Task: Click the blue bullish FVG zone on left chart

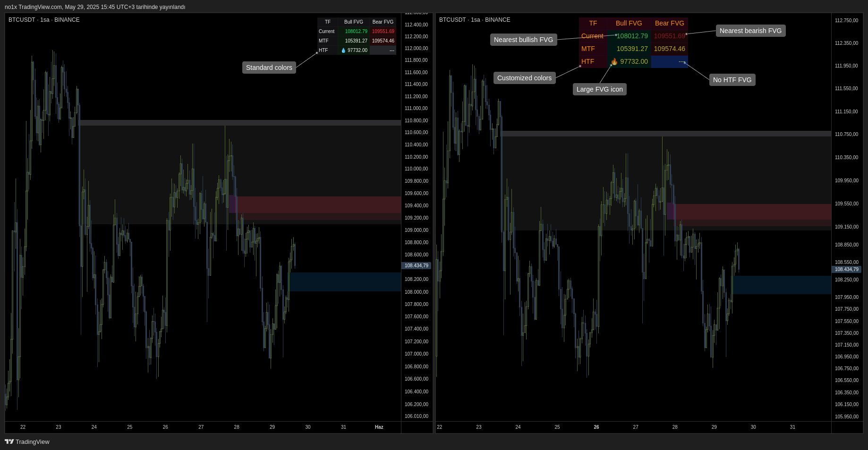Action: tap(345, 282)
